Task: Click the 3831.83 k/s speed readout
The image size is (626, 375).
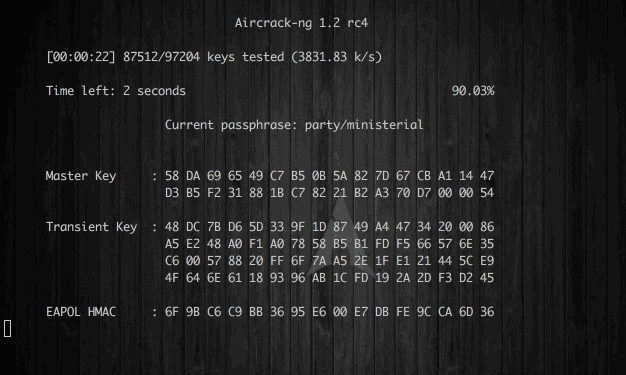Action: tap(337, 57)
